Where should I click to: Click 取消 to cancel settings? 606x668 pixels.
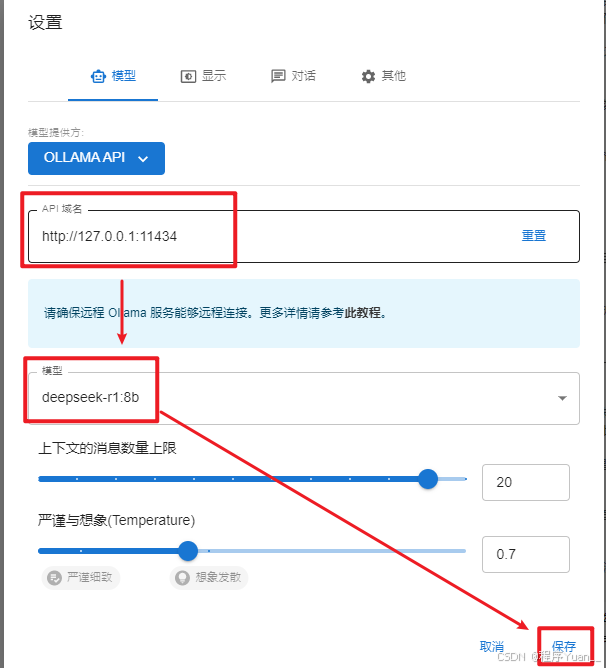492,647
